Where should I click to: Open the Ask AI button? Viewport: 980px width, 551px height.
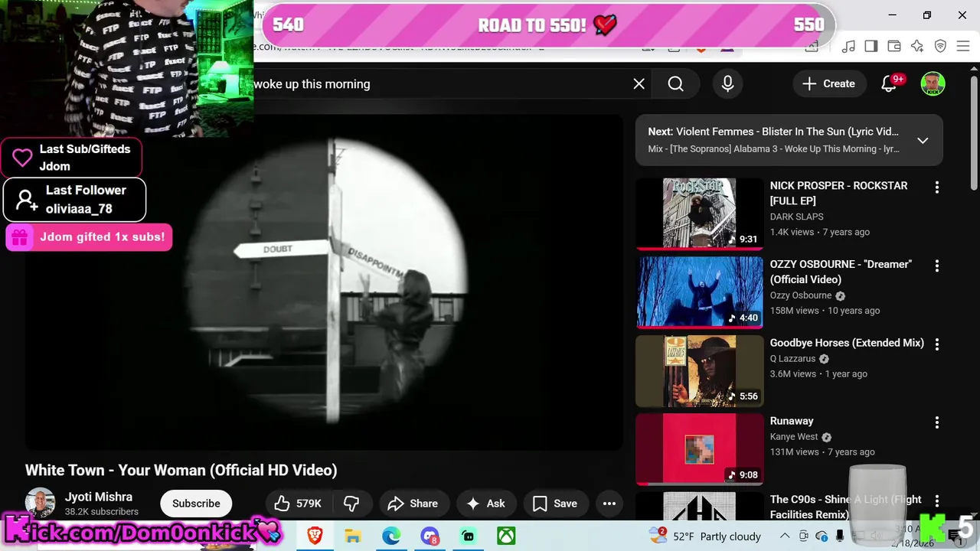point(486,504)
